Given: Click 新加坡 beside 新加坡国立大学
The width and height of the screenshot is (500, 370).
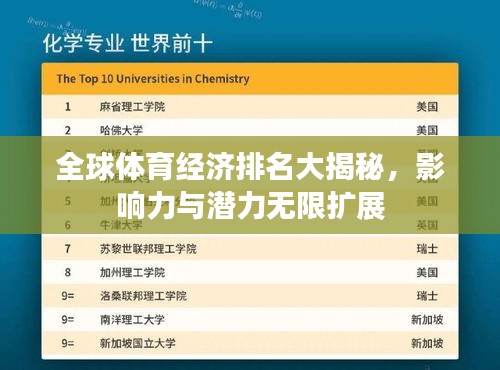Looking at the screenshot, I should point(427,343).
